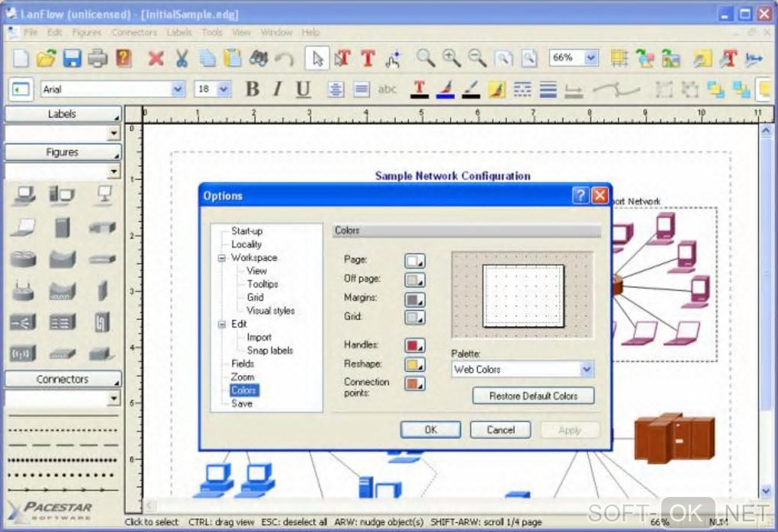
Task: Save the diagram with the floppy icon
Action: coord(72,58)
